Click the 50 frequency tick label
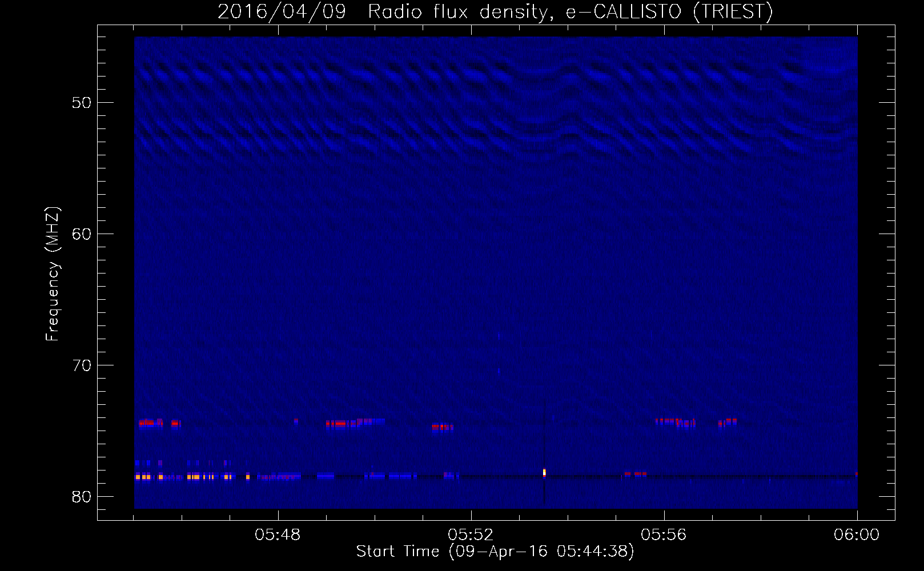 click(82, 103)
